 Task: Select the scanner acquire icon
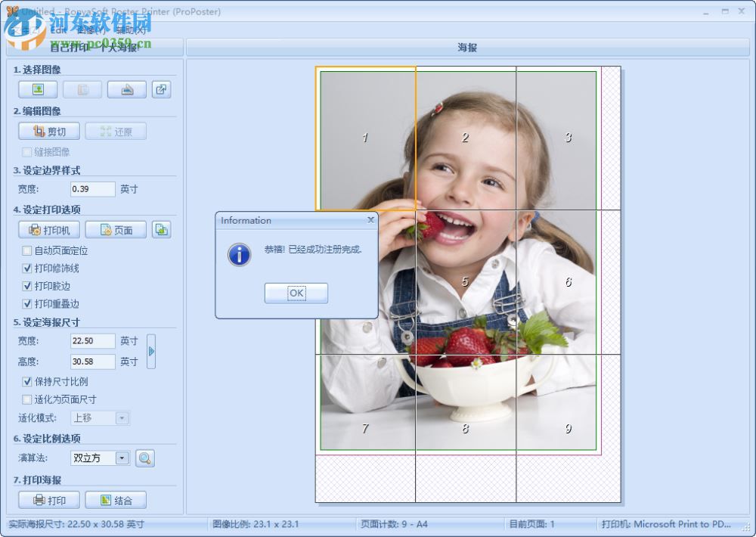126,88
